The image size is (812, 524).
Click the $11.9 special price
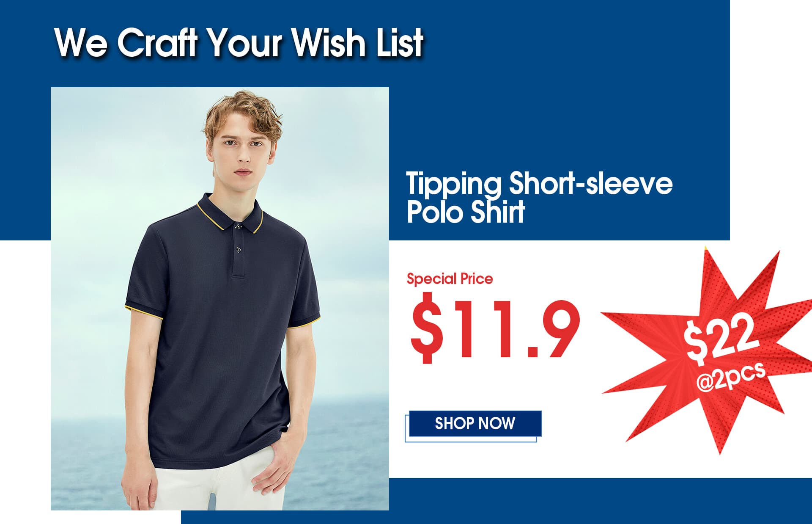[x=495, y=328]
